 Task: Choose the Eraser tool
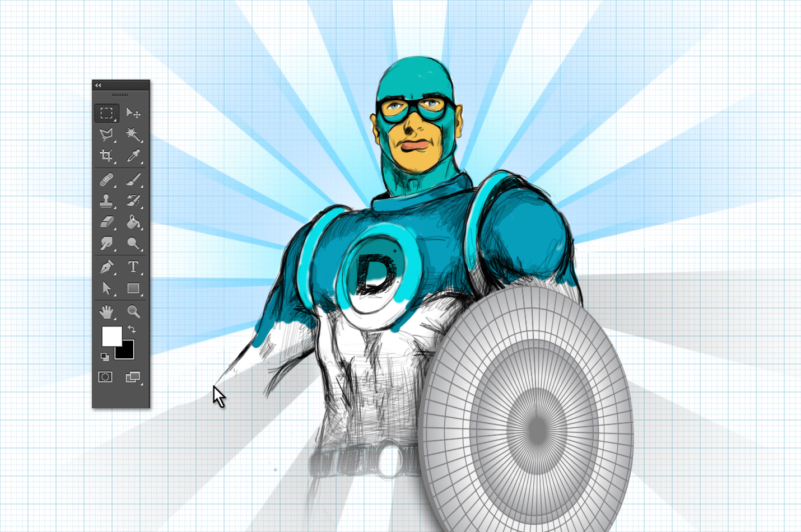point(106,222)
